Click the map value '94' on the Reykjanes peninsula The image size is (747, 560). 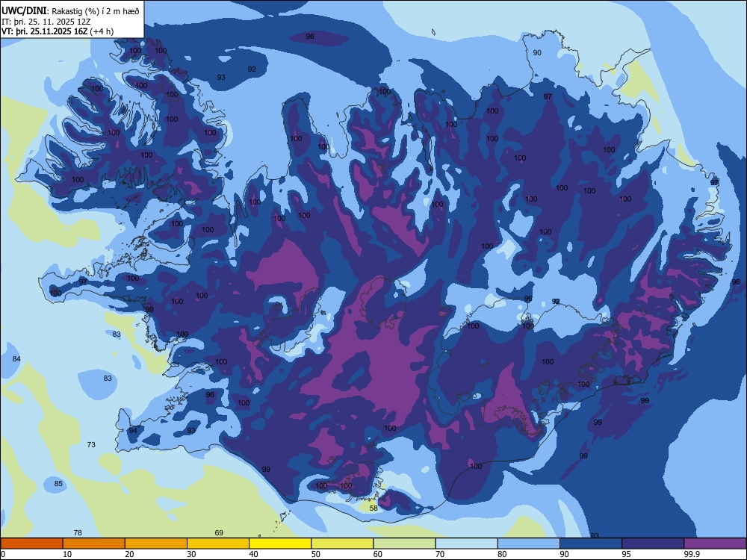tap(133, 431)
